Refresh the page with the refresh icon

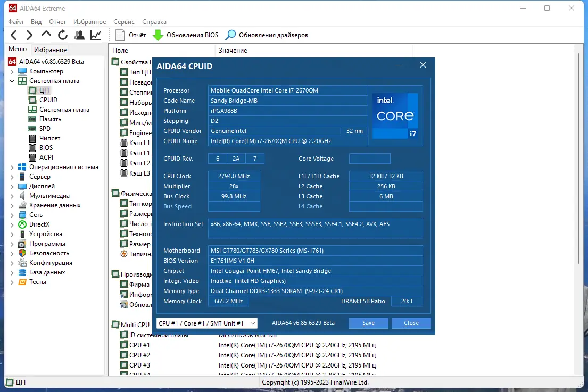coord(63,35)
